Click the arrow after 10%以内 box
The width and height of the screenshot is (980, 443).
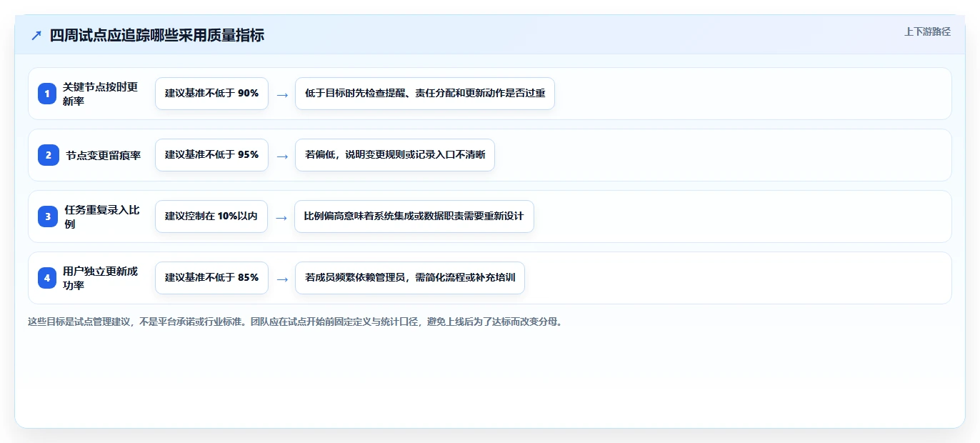281,217
